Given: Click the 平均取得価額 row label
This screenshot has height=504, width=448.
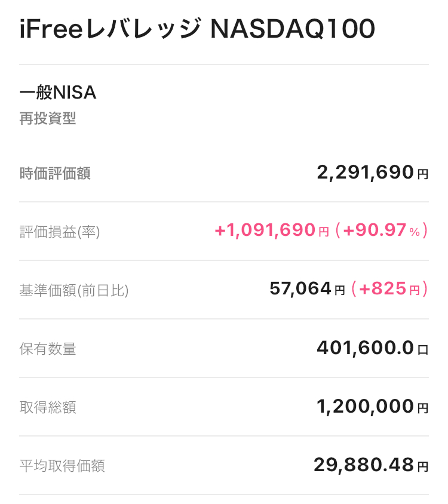Looking at the screenshot, I should pyautogui.click(x=62, y=466).
